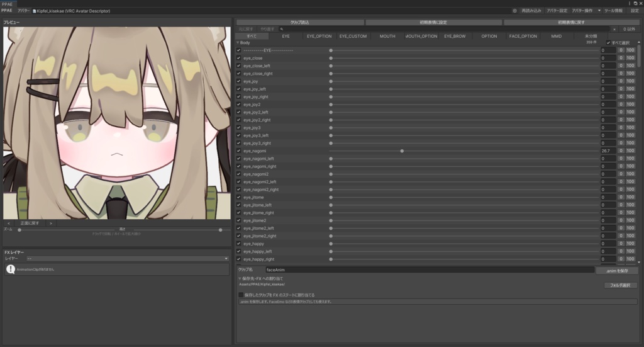Click the クリップ読込 button
This screenshot has width=644, height=347.
click(300, 22)
